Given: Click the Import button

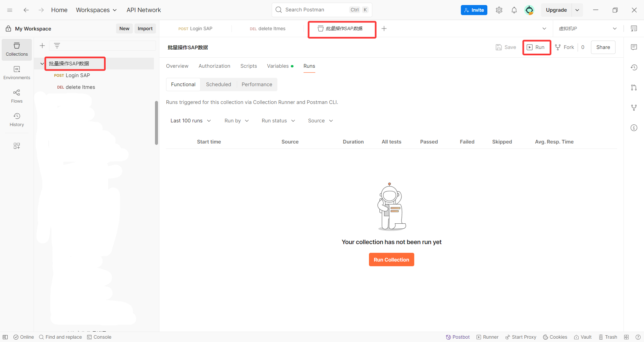Looking at the screenshot, I should (145, 28).
